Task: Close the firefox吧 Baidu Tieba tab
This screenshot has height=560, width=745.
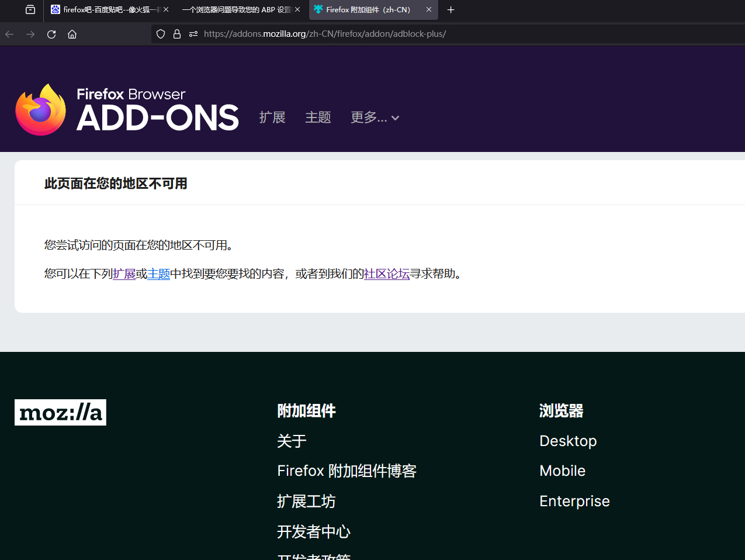Action: pyautogui.click(x=166, y=10)
